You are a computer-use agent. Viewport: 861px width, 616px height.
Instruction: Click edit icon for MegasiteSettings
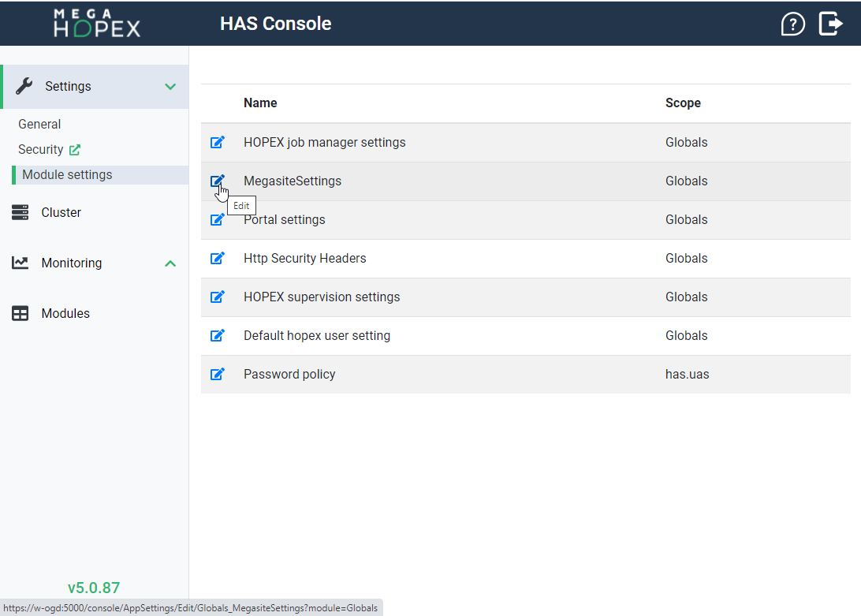coord(218,181)
